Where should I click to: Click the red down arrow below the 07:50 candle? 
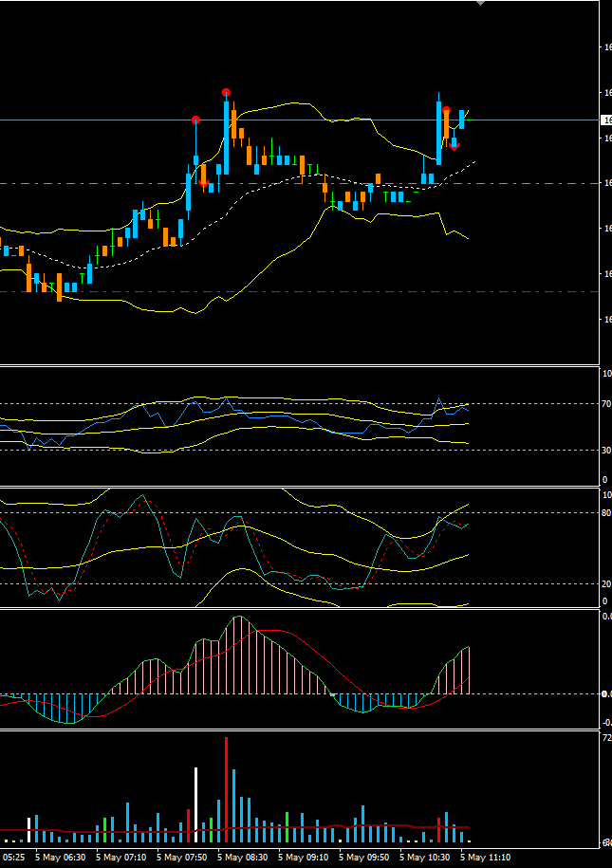(x=203, y=183)
